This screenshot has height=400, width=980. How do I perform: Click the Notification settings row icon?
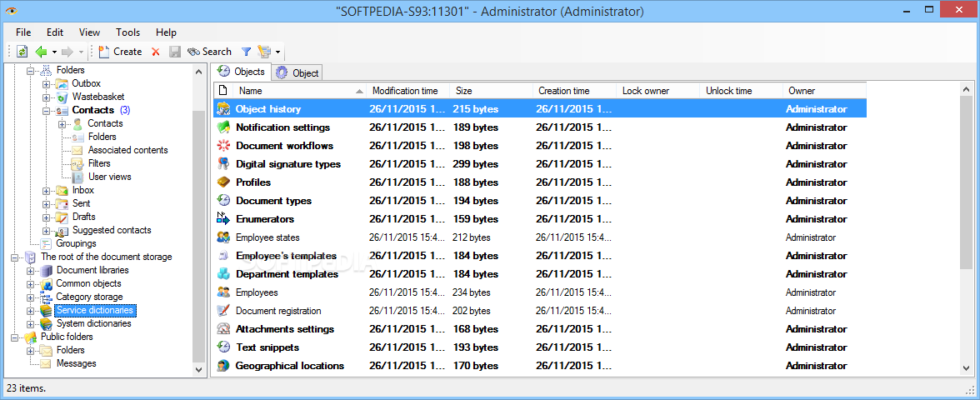[223, 127]
